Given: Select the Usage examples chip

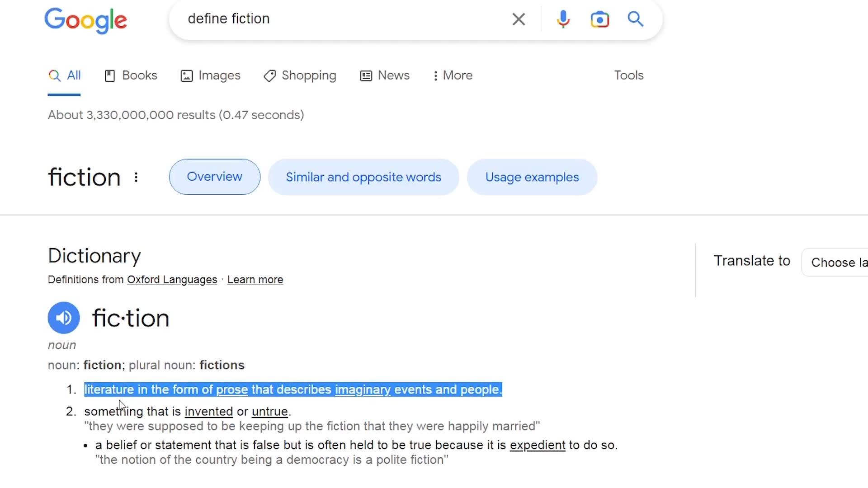Looking at the screenshot, I should pos(532,177).
